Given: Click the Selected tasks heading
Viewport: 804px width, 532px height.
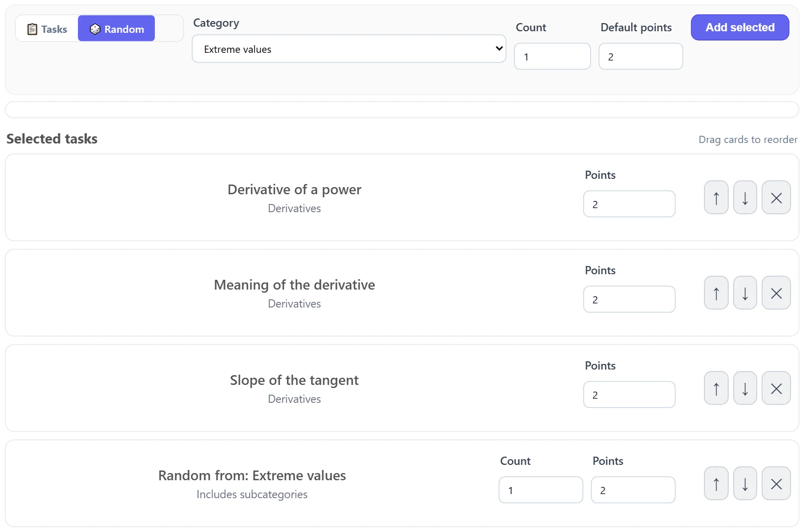Looking at the screenshot, I should coord(52,139).
